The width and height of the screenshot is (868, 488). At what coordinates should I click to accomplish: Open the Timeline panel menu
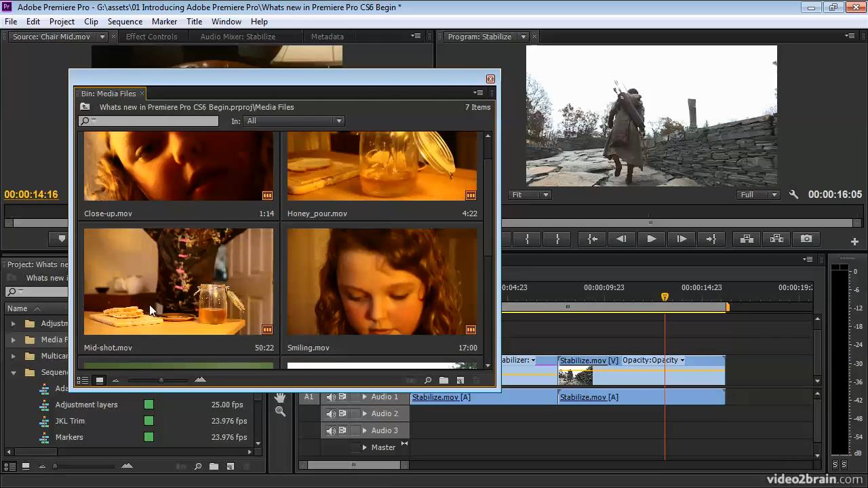(808, 259)
